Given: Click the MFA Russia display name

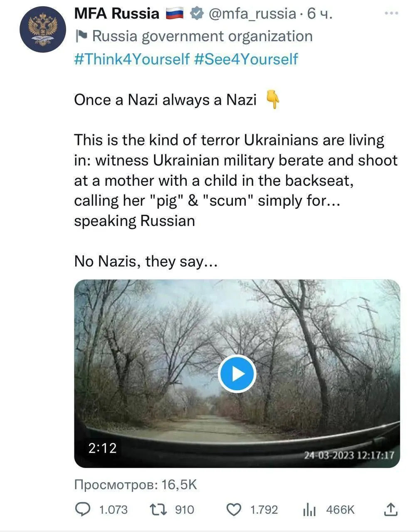Looking at the screenshot, I should pos(116,14).
